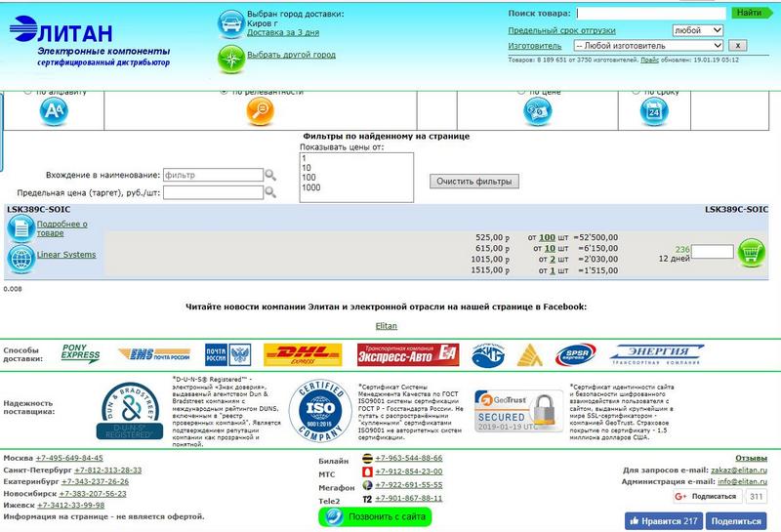
Task: Select the 'по сроку' sort radio button
Action: [639, 91]
